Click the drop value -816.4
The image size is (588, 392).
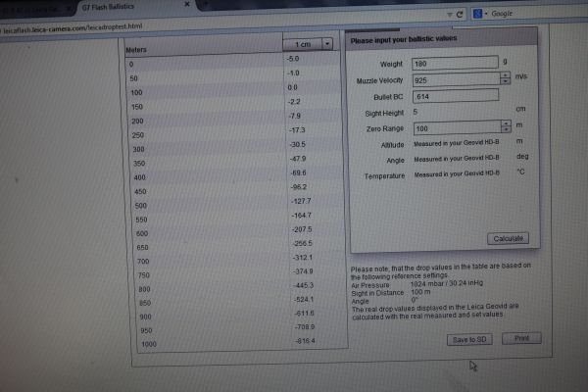[x=305, y=341]
